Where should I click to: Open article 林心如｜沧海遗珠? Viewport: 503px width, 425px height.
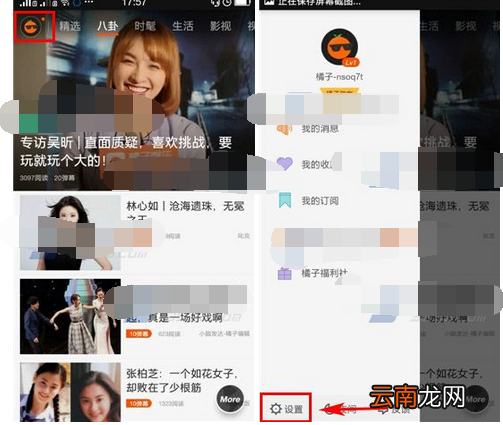(x=185, y=207)
